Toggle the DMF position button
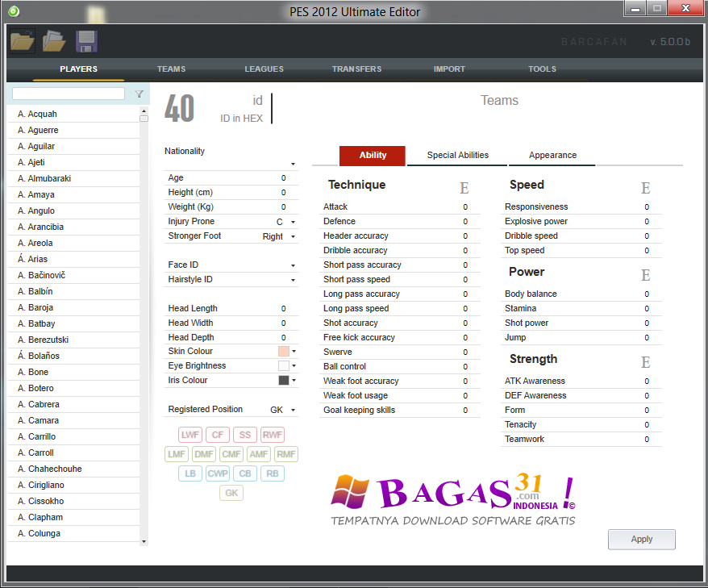The image size is (708, 588). click(x=204, y=454)
